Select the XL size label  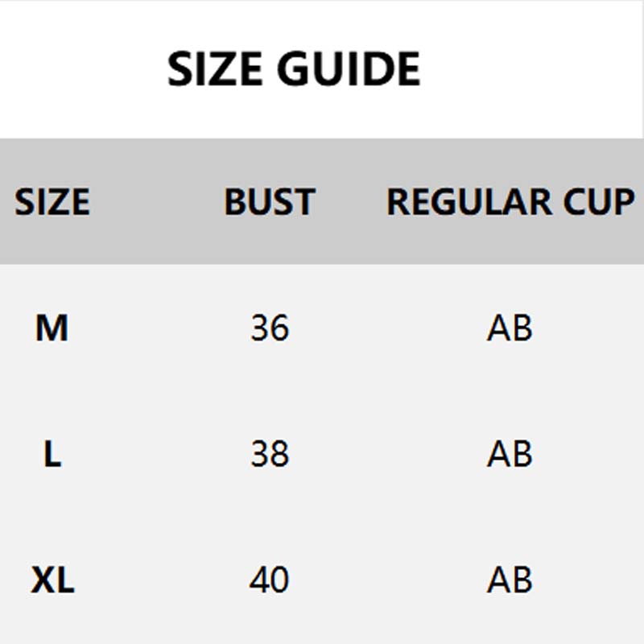[52, 580]
